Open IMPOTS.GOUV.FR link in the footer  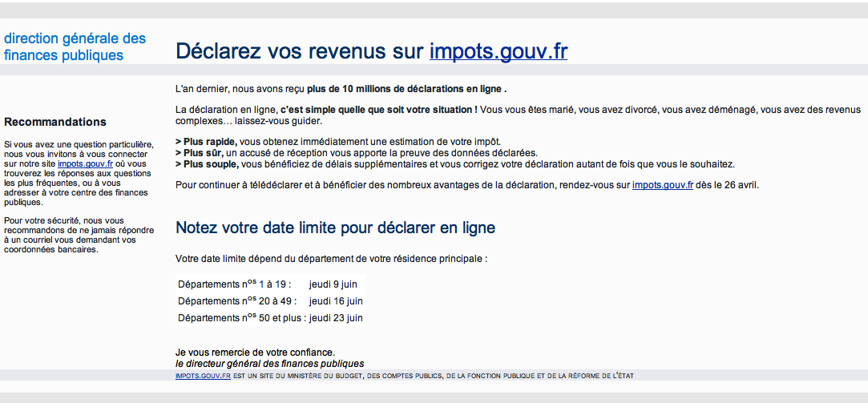click(x=203, y=376)
